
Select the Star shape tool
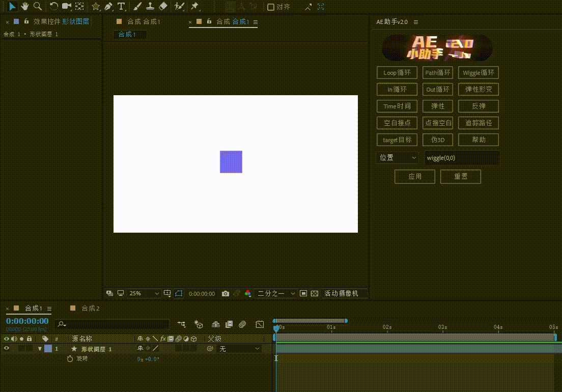[x=96, y=7]
